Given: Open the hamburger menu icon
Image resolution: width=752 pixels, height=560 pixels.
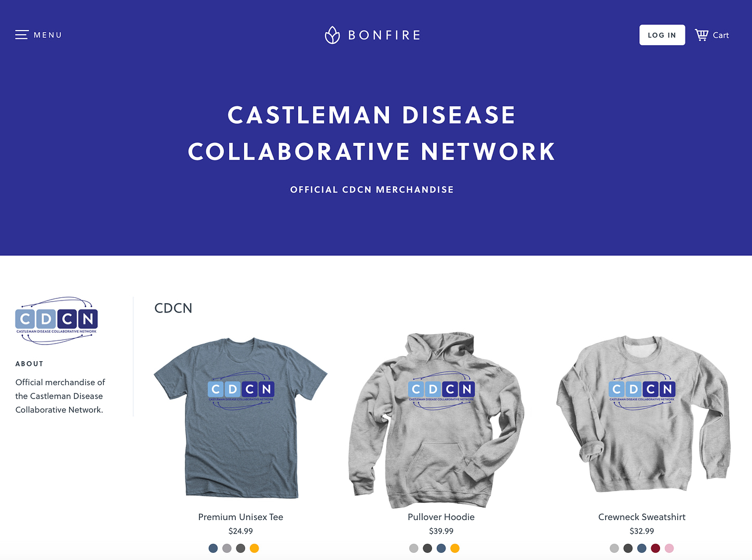Looking at the screenshot, I should point(21,35).
